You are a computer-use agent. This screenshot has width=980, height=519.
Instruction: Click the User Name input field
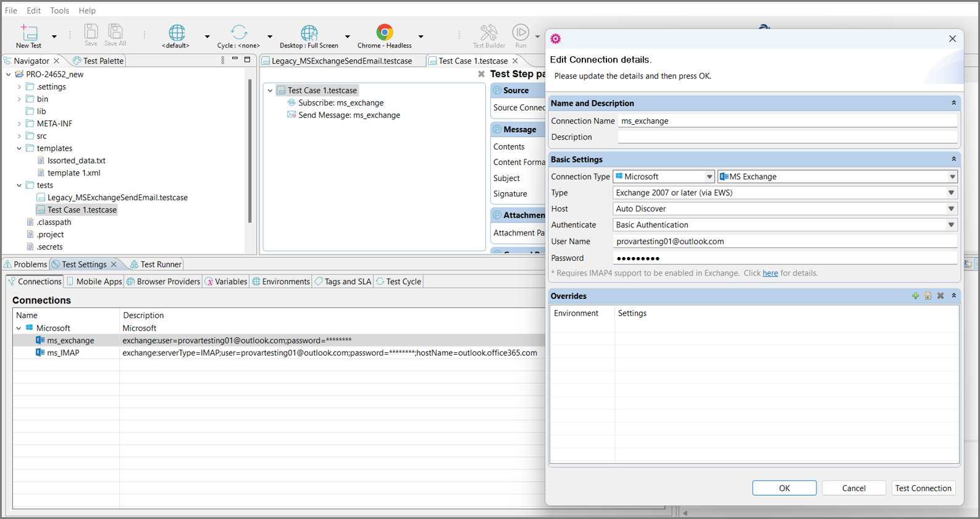click(785, 242)
